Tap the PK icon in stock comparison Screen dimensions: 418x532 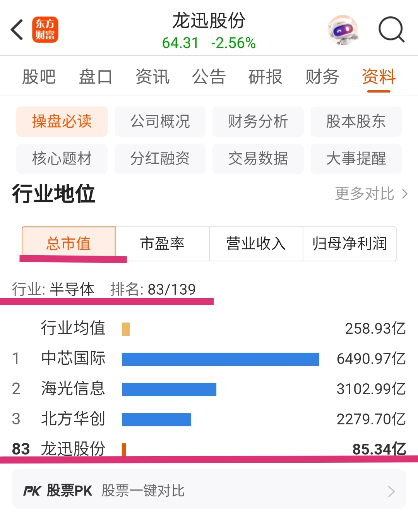pyautogui.click(x=32, y=491)
